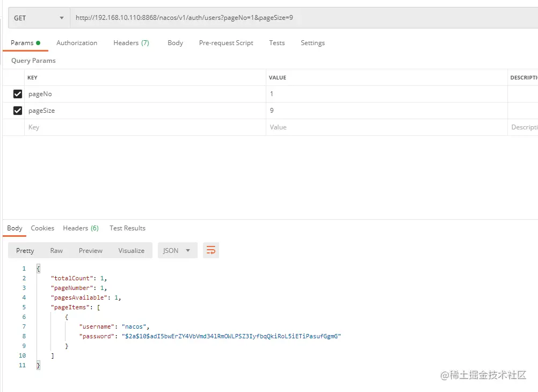The height and width of the screenshot is (392, 538).
Task: Open the JSON format dropdown
Action: (177, 251)
